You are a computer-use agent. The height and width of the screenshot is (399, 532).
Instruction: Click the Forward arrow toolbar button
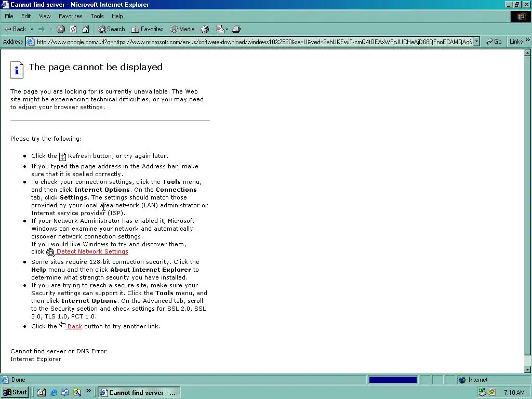[x=42, y=29]
